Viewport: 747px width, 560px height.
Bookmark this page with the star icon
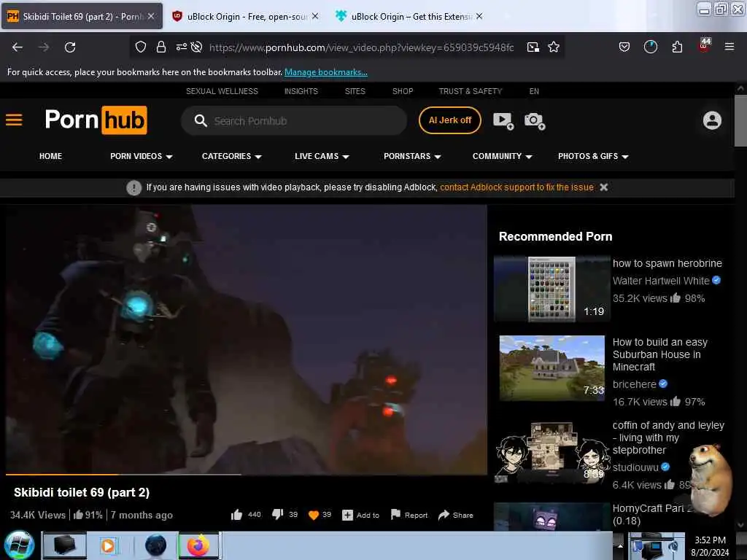(554, 47)
